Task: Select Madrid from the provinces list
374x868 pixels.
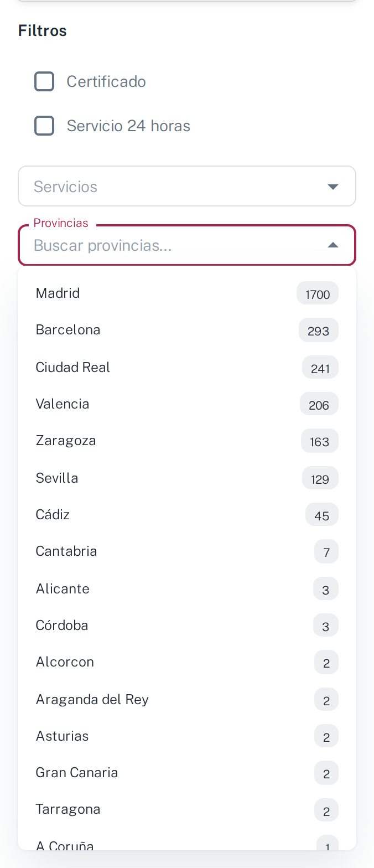Action: 187,293
